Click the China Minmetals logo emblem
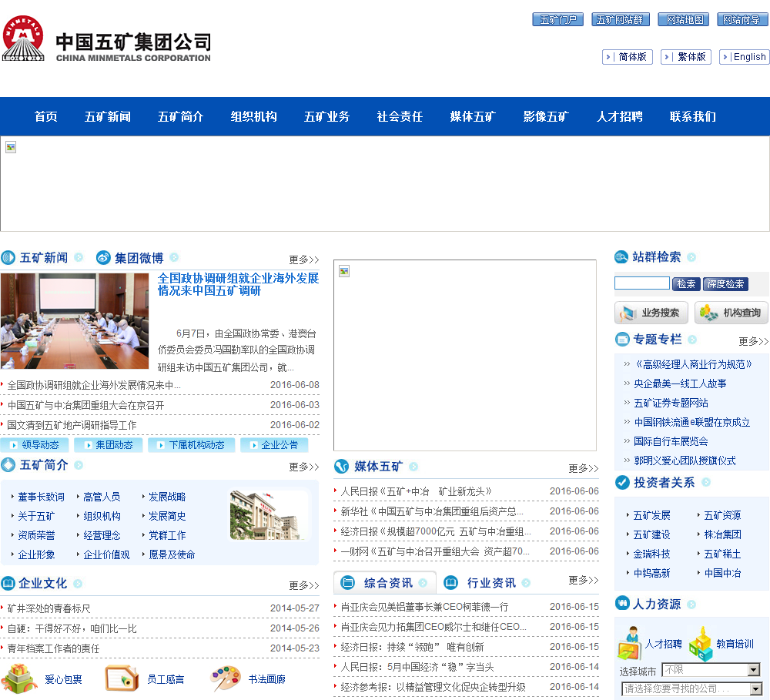Screen dimensions: 770x700 point(23,38)
